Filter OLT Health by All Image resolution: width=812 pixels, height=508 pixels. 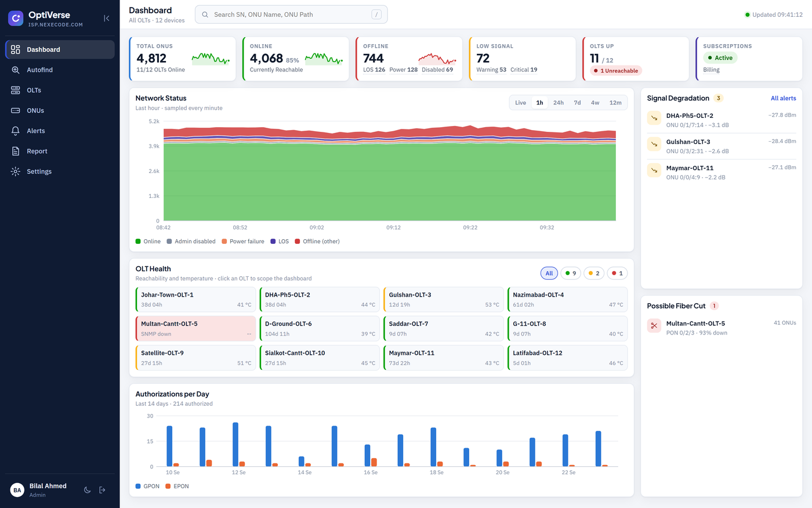(x=549, y=273)
